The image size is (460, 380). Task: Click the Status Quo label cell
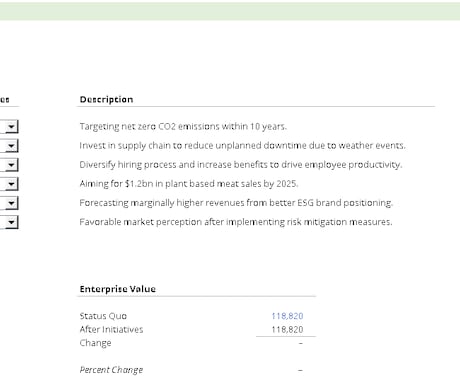(103, 316)
